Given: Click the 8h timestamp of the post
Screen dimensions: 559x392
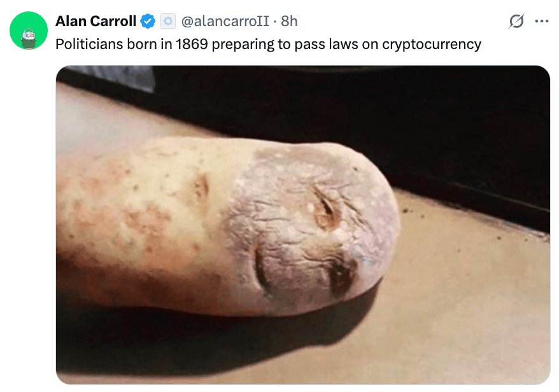Looking at the screenshot, I should pyautogui.click(x=289, y=22).
